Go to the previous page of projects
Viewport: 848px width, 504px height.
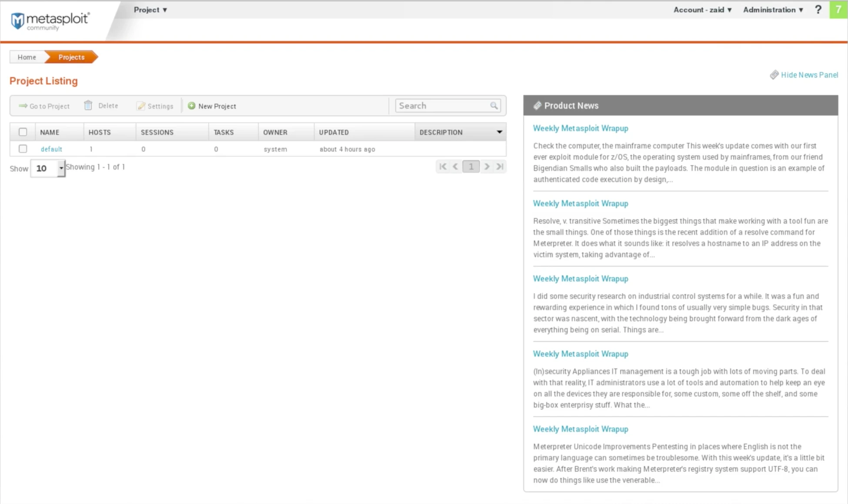(456, 167)
